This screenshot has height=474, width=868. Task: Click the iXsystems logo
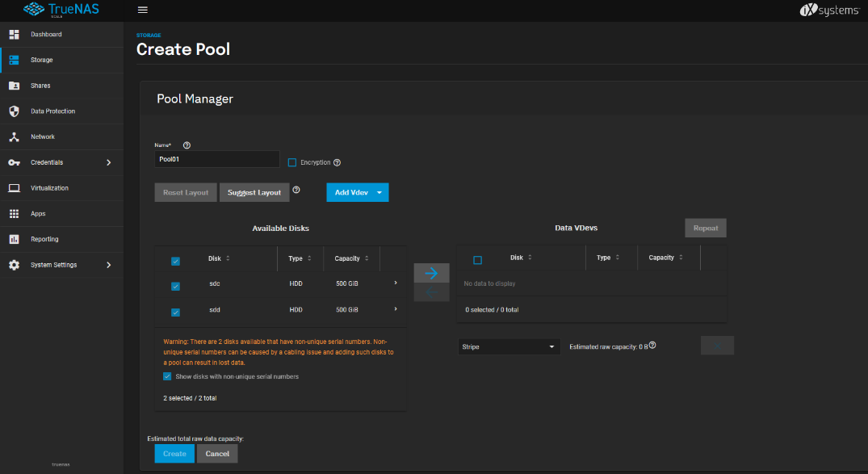click(x=829, y=10)
